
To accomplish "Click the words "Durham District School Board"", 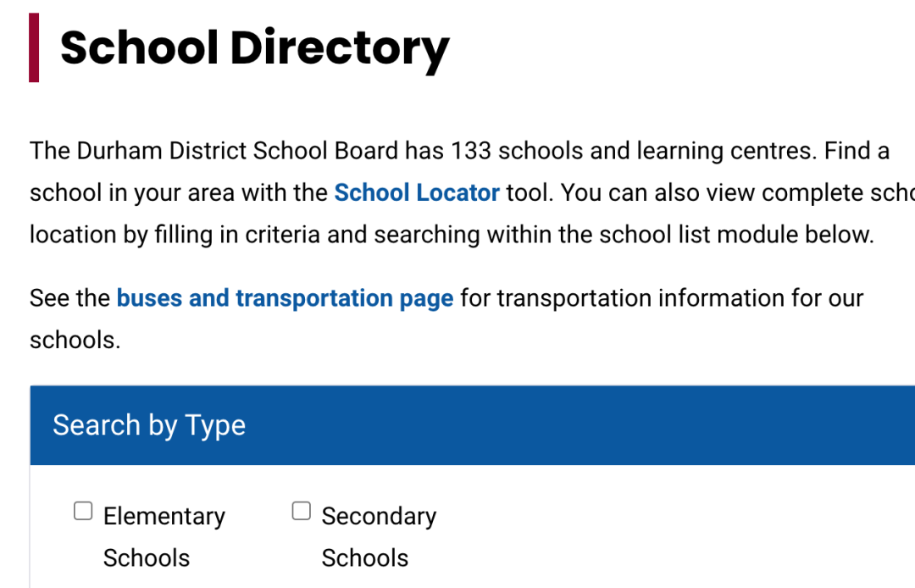I will click(x=237, y=152).
